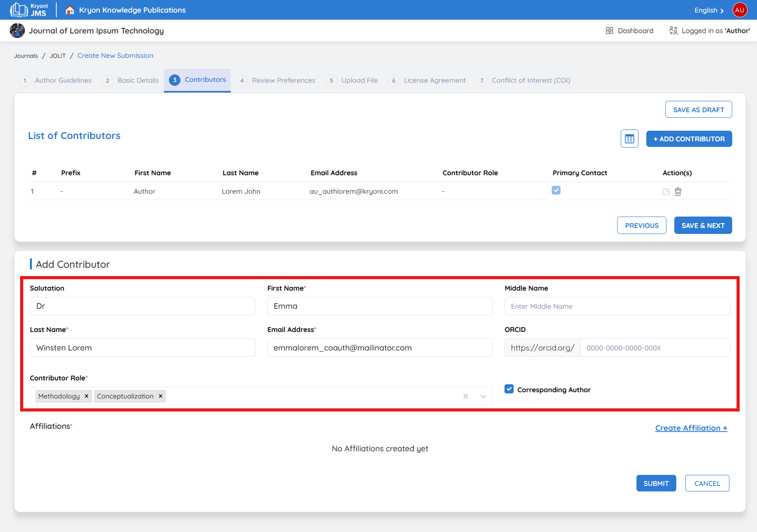Expand the Contributor Role dropdown arrow
Screen dimensions: 757x532
(x=483, y=397)
